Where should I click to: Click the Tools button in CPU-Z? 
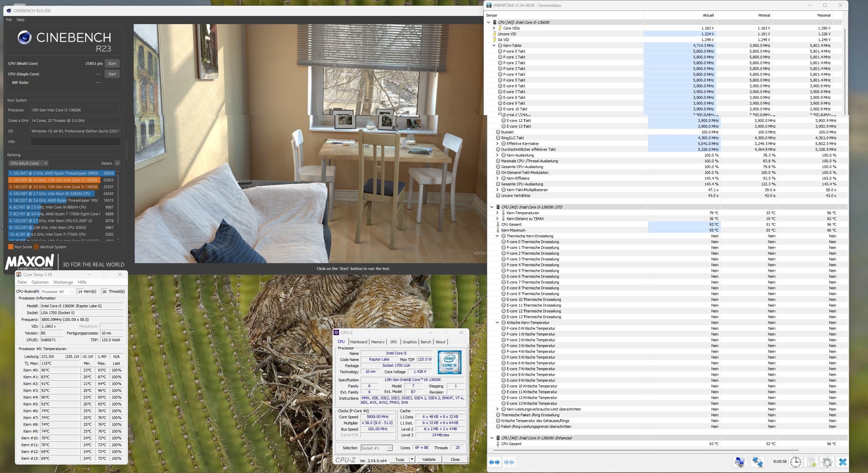[x=400, y=459]
